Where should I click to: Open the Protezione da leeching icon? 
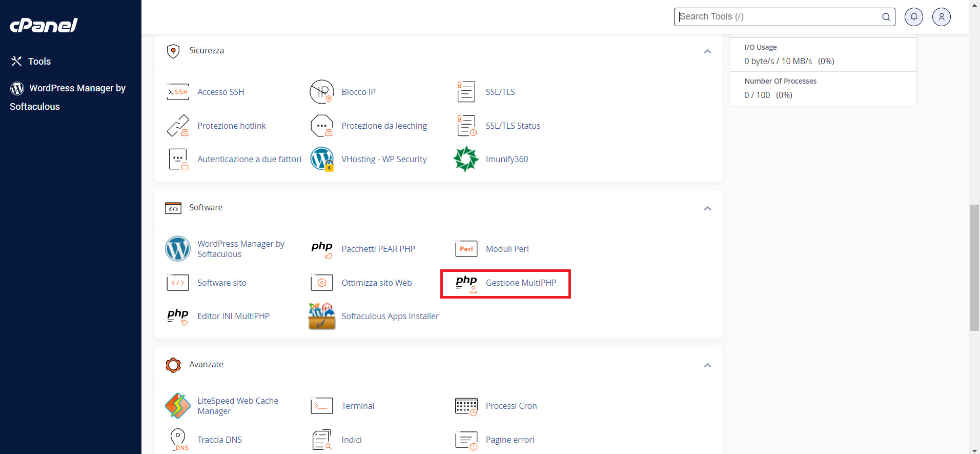[x=322, y=126]
